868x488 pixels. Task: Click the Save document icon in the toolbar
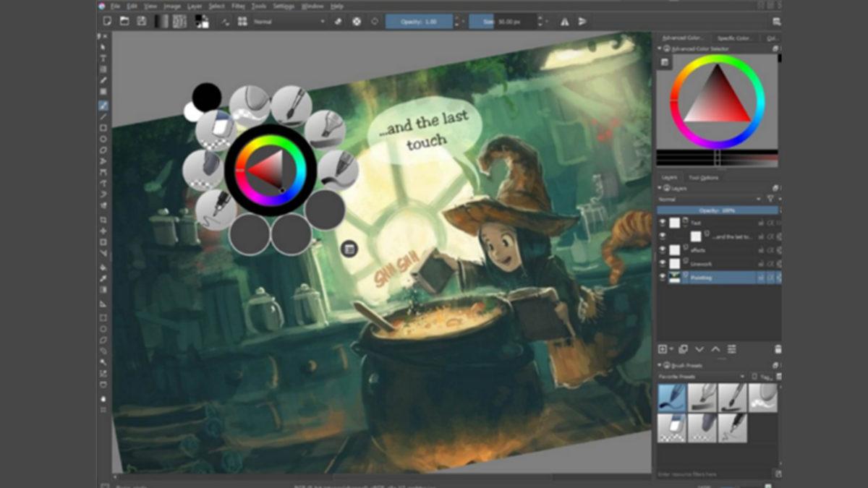pyautogui.click(x=140, y=21)
